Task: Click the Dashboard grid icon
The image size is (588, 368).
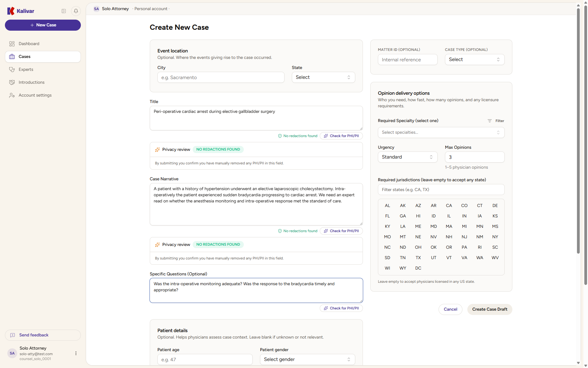Action: click(12, 44)
